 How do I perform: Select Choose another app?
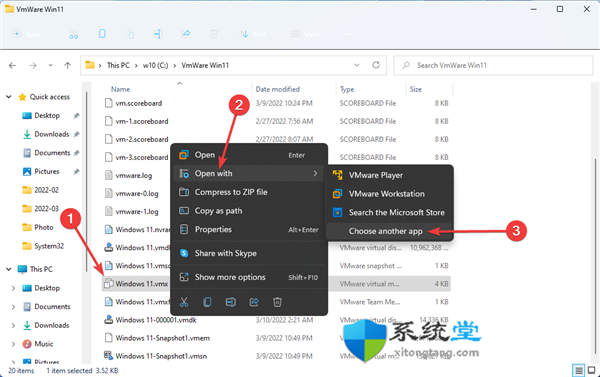pos(390,231)
